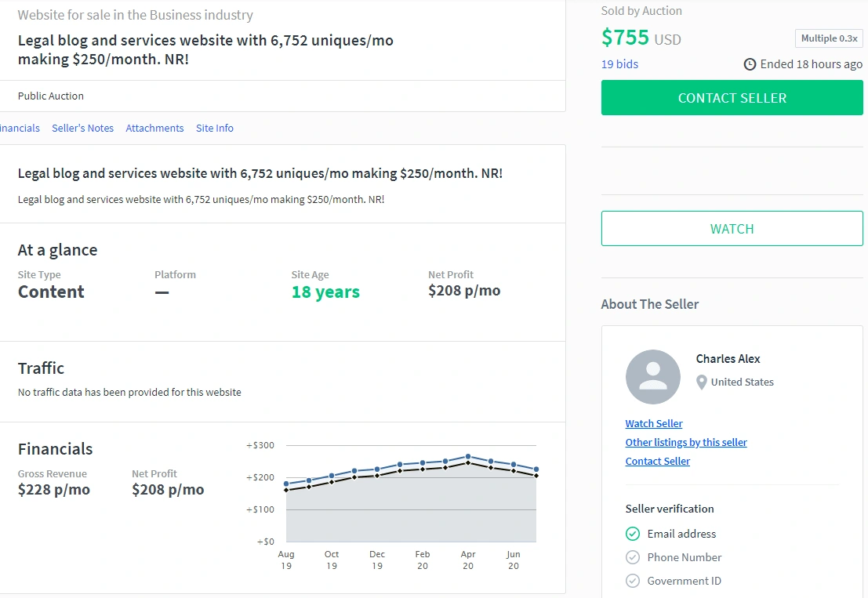The height and width of the screenshot is (598, 868).
Task: Click the Multiple 0.3x badge
Action: (x=829, y=38)
